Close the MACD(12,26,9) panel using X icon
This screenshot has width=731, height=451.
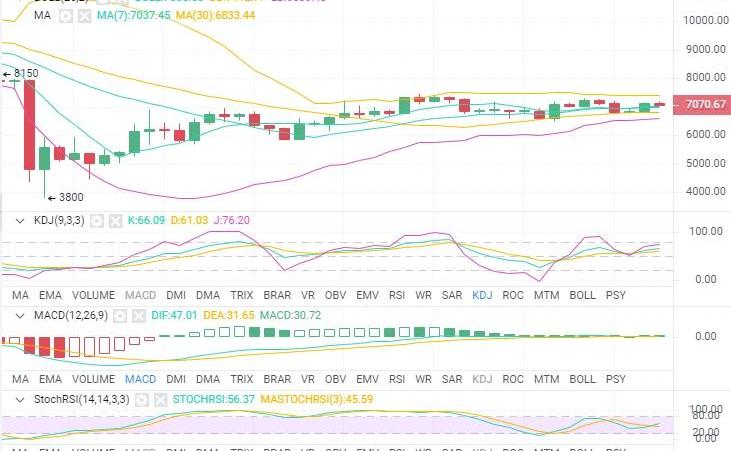tap(138, 316)
